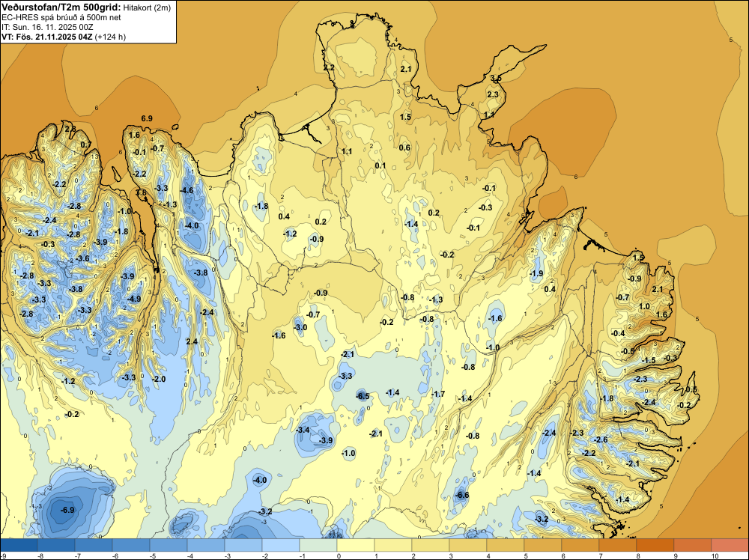Click the -6.5 temperature value on the map
Viewport: 749px width, 560px height.
[363, 396]
